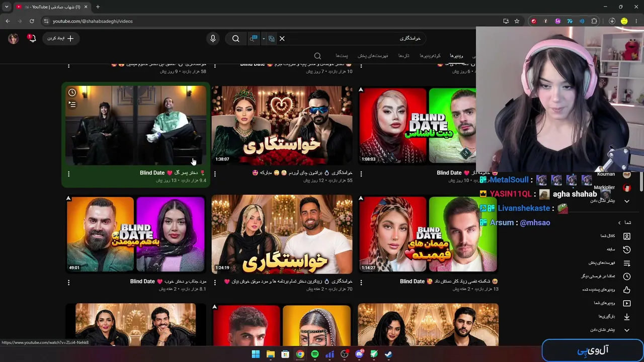Switch to the channel فهرست‌های پخش tab

pos(373,56)
